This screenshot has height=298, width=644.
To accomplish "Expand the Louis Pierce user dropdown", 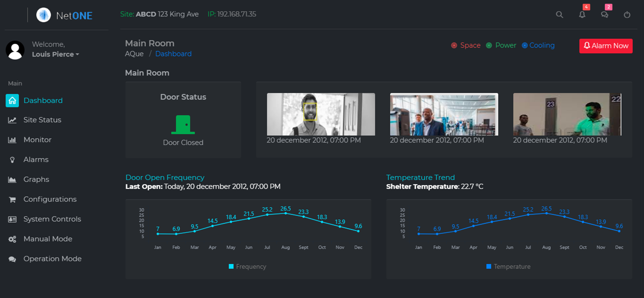I will pos(55,54).
